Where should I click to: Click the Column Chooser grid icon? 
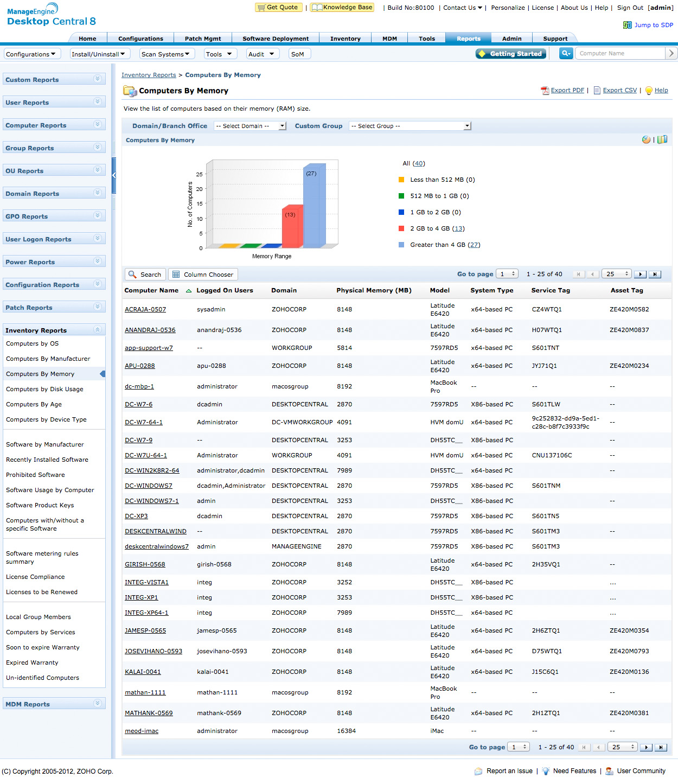pos(176,275)
